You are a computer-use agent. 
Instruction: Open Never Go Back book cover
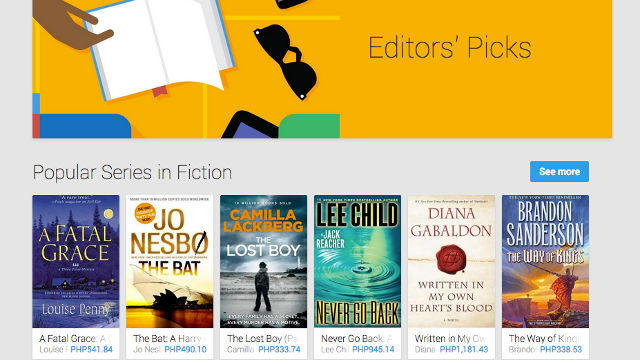click(358, 261)
